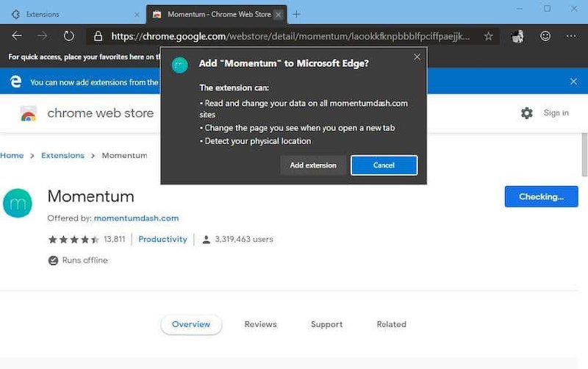Image resolution: width=588 pixels, height=369 pixels.
Task: Close the Extensions tab
Action: click(137, 15)
